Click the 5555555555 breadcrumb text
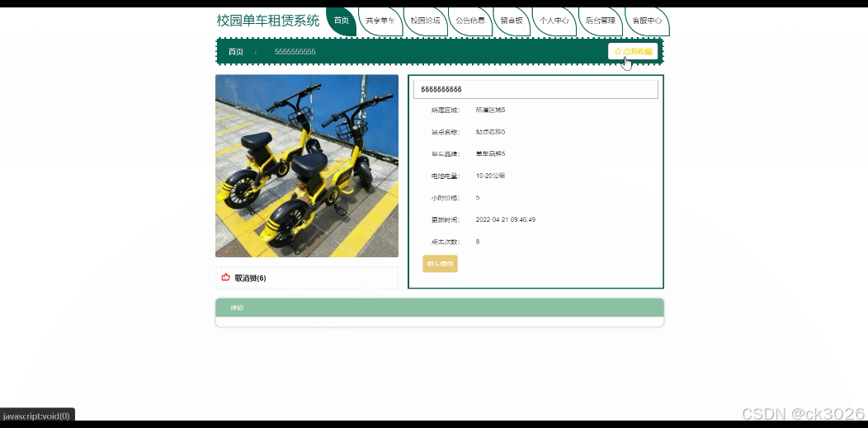Image resolution: width=868 pixels, height=428 pixels. (295, 51)
